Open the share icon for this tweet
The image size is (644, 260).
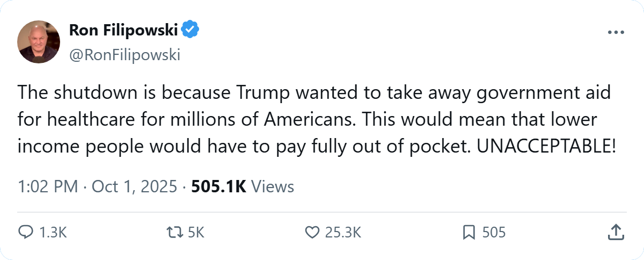pos(615,232)
